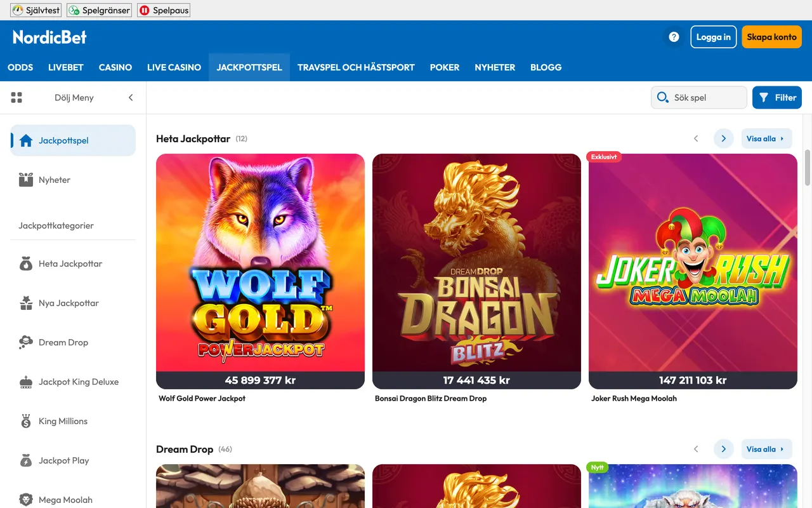Click the Heta Jackpottar money bag icon
Screen dimensions: 812x508
tap(26, 264)
